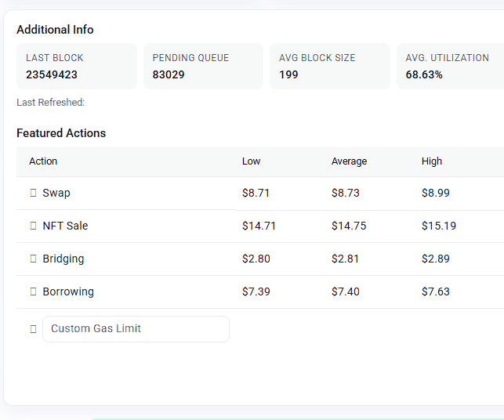Click the icon beside Swap
Screen dimensions: 504x420
[x=33, y=193]
